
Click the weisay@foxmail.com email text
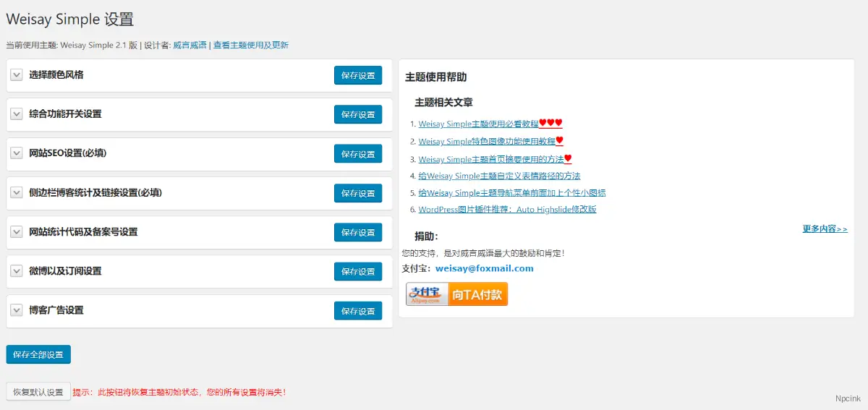pos(485,268)
